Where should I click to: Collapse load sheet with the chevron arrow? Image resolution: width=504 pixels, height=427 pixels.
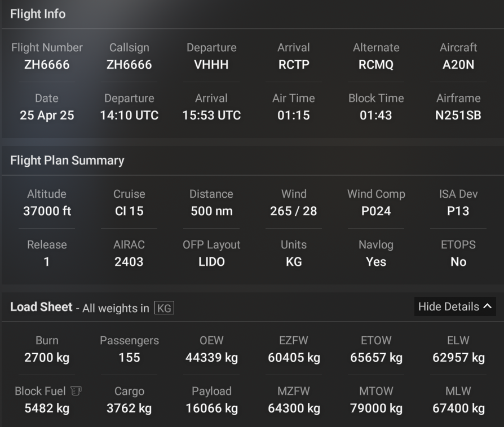click(488, 306)
